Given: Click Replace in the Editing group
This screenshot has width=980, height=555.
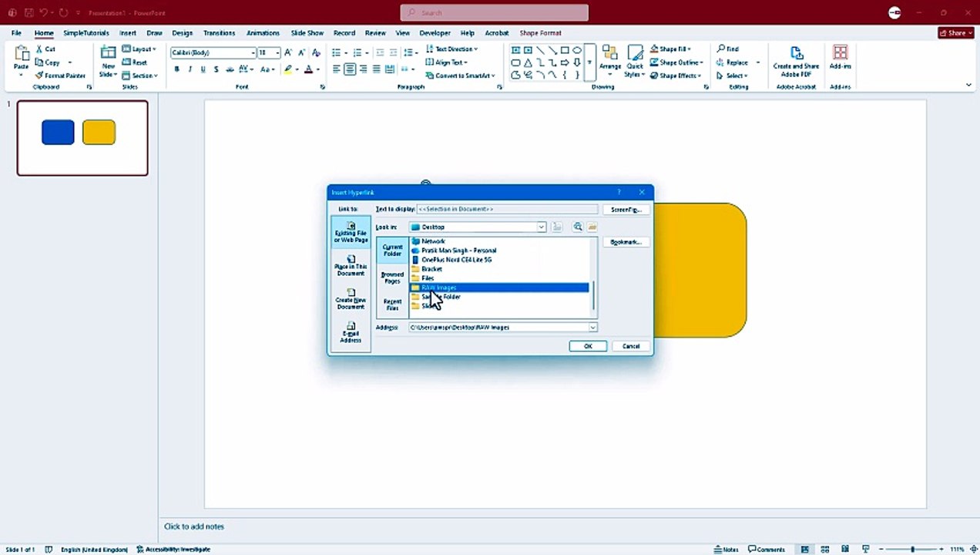Looking at the screenshot, I should pos(733,62).
